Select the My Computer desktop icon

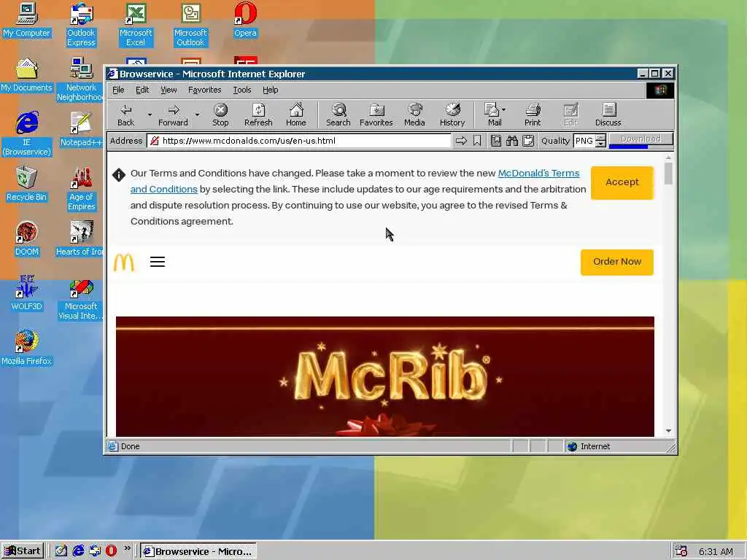click(x=27, y=20)
